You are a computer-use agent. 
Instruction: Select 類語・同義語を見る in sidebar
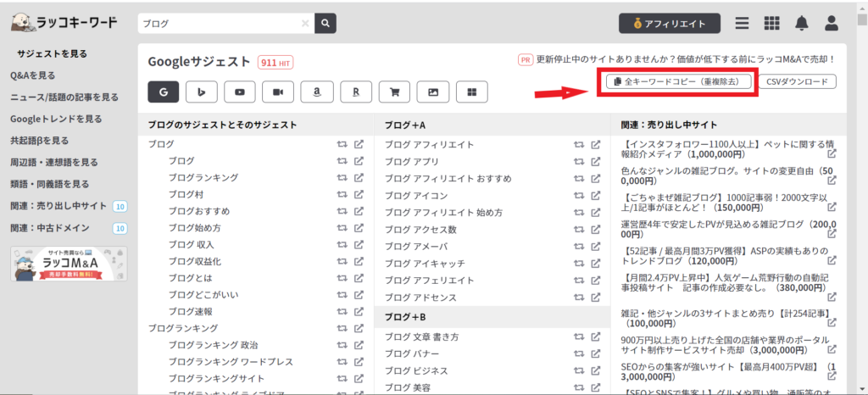click(x=50, y=184)
